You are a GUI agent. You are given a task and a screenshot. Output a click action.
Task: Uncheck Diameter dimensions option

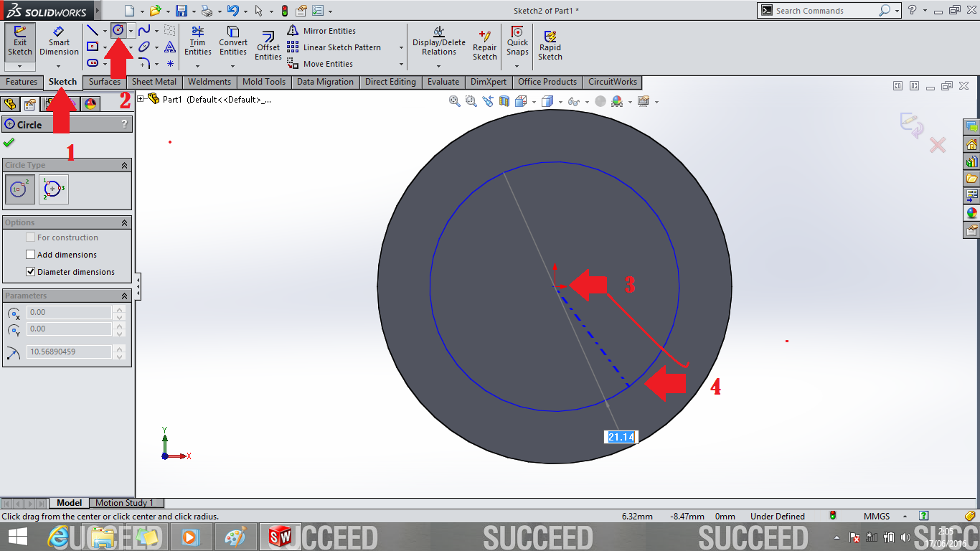(30, 271)
